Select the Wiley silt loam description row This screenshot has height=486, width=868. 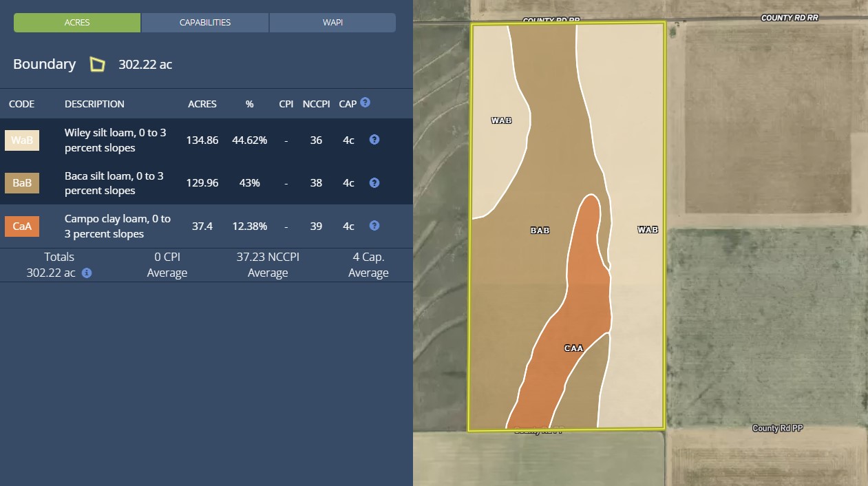point(115,140)
